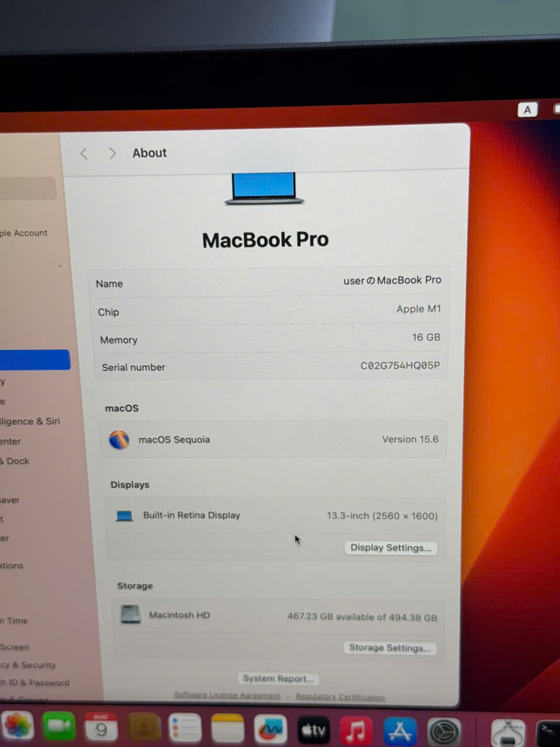This screenshot has width=560, height=747.
Task: Open Calendar from the Dock
Action: click(x=101, y=727)
